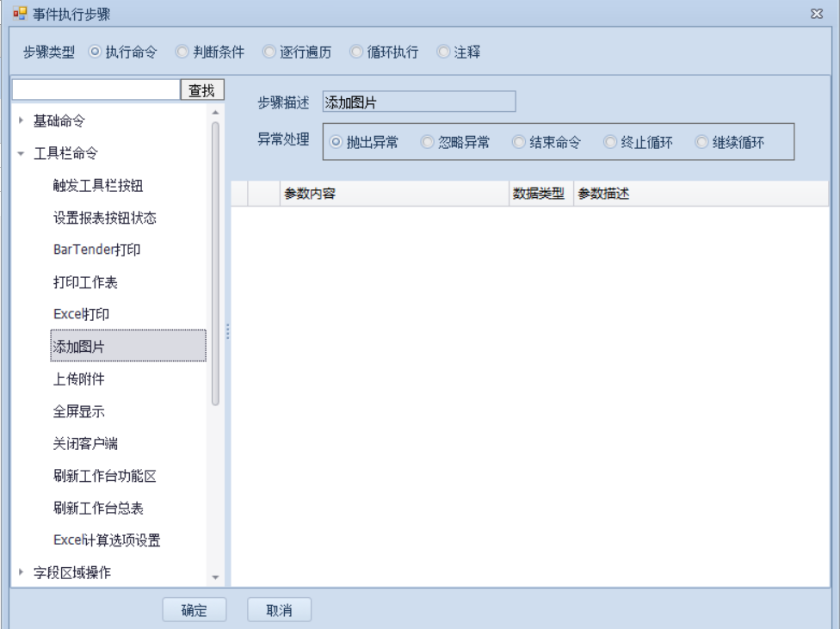840x629 pixels.
Task: Click the command tree scroll-down arrow
Action: tap(215, 577)
